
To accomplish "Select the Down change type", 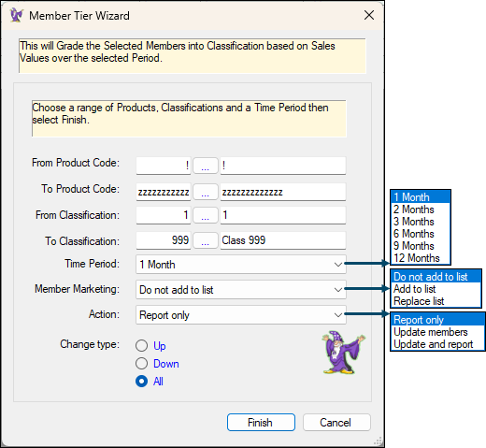I will pyautogui.click(x=142, y=364).
